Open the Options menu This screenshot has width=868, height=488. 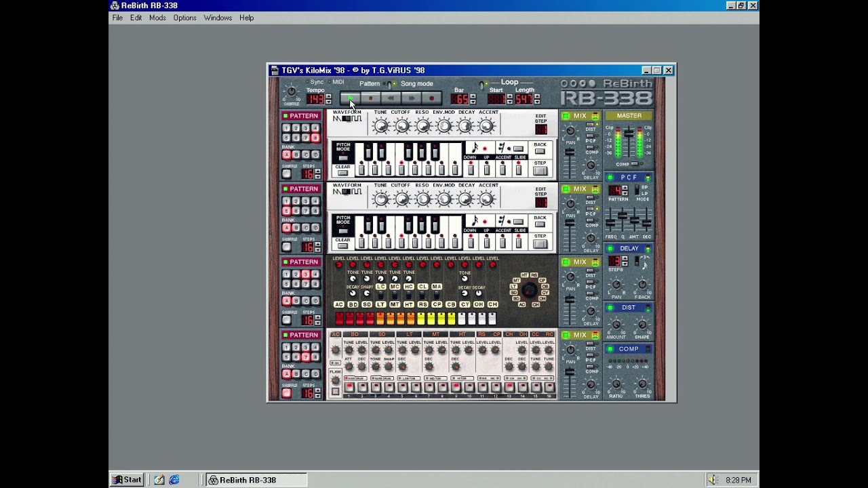click(x=184, y=18)
